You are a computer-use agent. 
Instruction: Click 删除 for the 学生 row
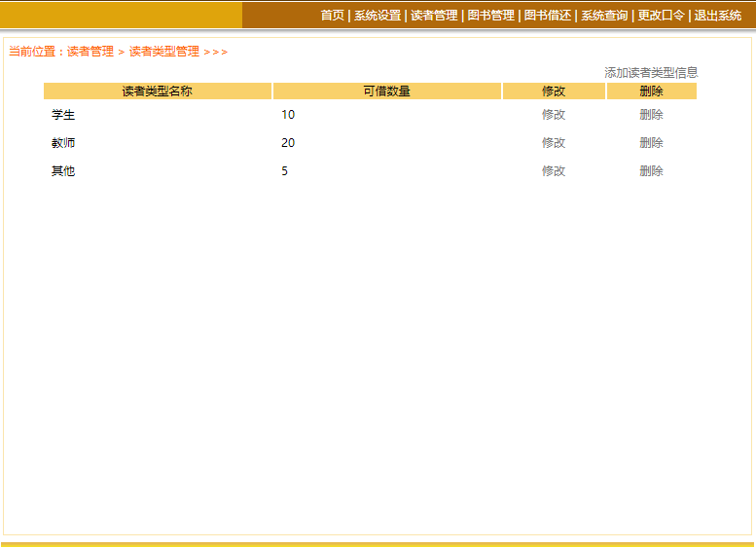[x=651, y=115]
